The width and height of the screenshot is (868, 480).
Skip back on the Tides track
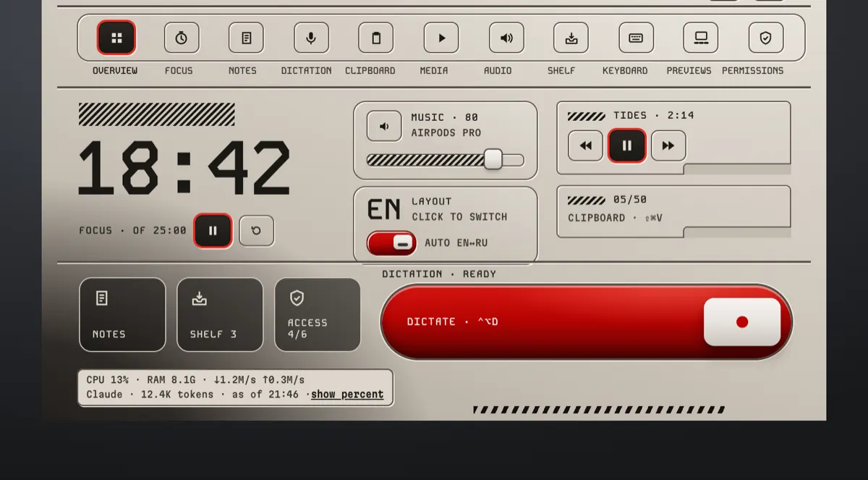pyautogui.click(x=586, y=146)
